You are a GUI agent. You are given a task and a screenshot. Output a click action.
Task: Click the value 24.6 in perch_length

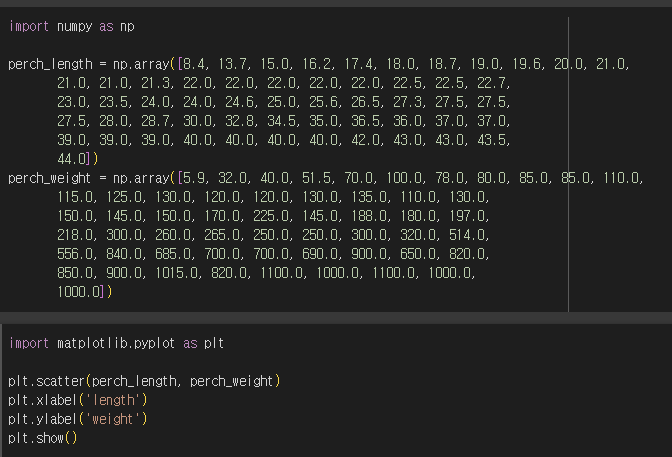[x=240, y=102]
